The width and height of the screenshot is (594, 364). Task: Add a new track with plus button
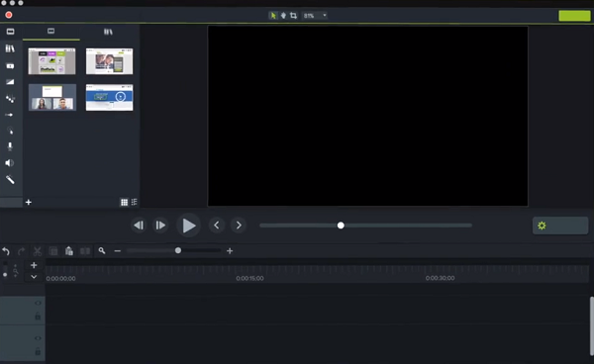(x=34, y=265)
